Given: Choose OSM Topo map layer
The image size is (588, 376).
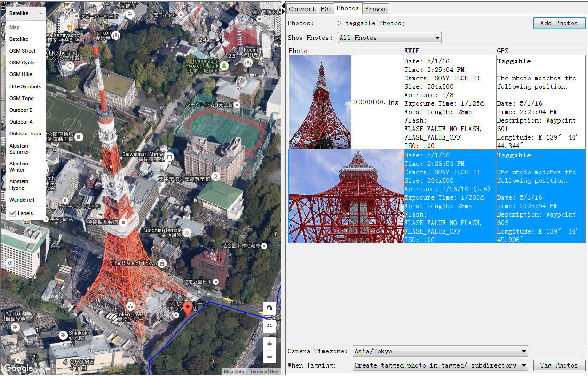Looking at the screenshot, I should 22,98.
